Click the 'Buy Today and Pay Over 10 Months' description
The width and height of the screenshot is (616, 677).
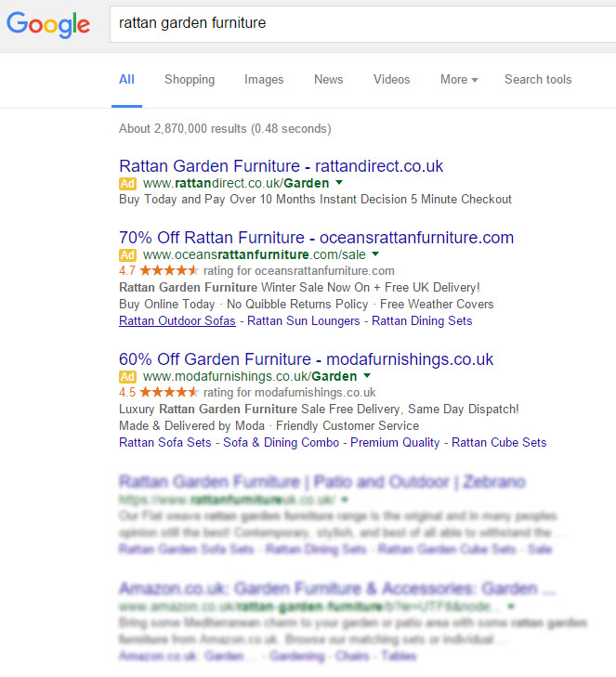point(315,199)
